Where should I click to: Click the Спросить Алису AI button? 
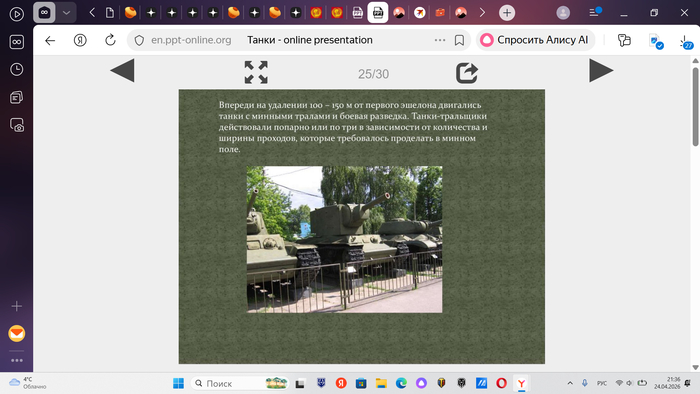coord(535,40)
